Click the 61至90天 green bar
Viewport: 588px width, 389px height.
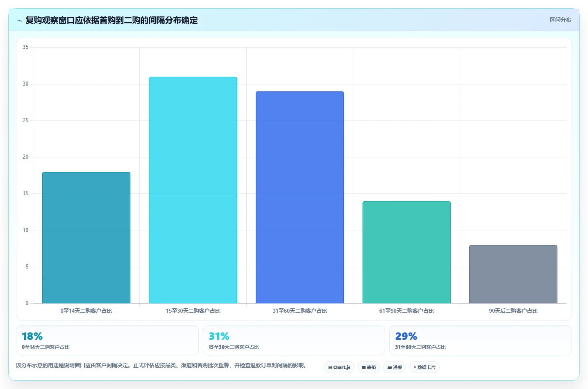point(406,253)
